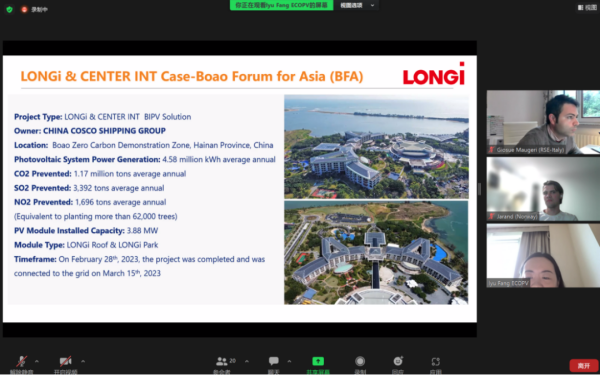Open the reactions smiley icon
The width and height of the screenshot is (600, 375).
[398, 361]
